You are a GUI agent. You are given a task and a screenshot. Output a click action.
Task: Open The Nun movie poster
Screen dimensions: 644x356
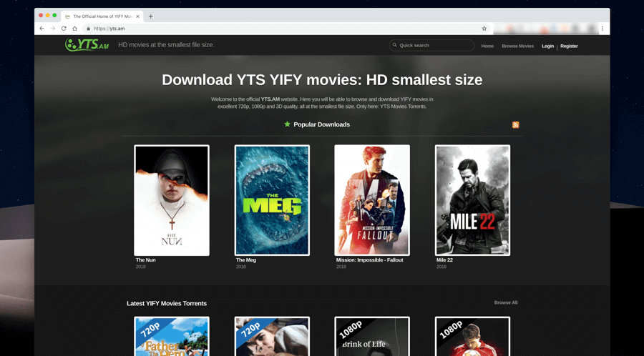172,200
